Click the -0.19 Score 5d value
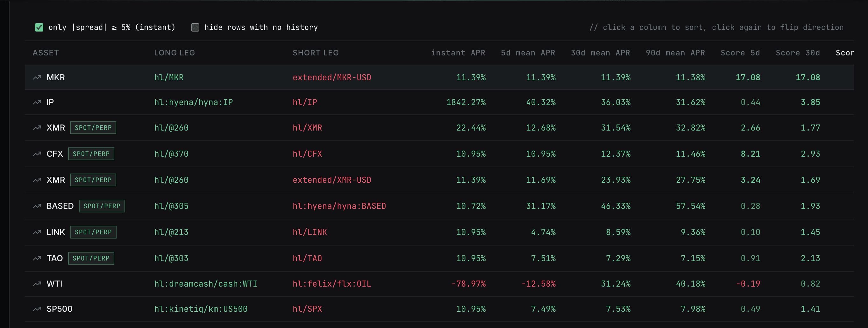The width and height of the screenshot is (868, 328). tap(748, 284)
